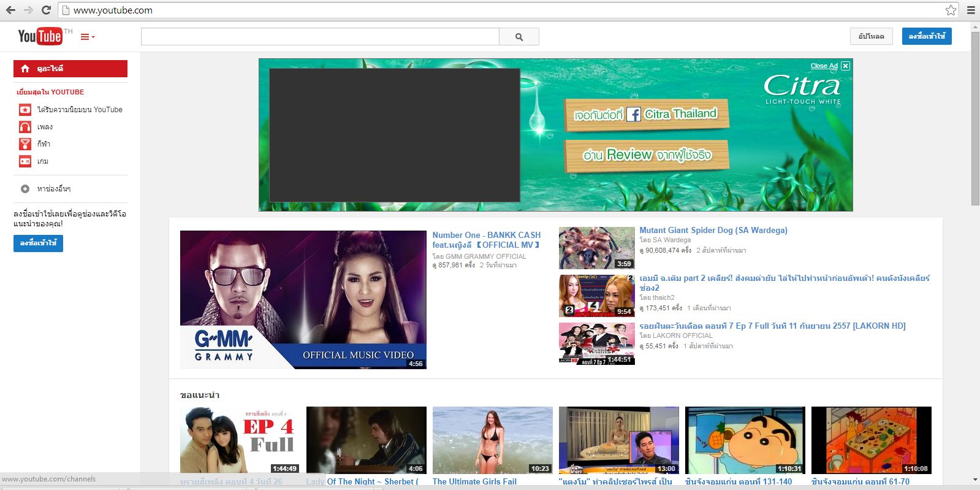Image resolution: width=980 pixels, height=490 pixels.
Task: Open Popular on YouTube sidebar icon
Action: pos(25,110)
